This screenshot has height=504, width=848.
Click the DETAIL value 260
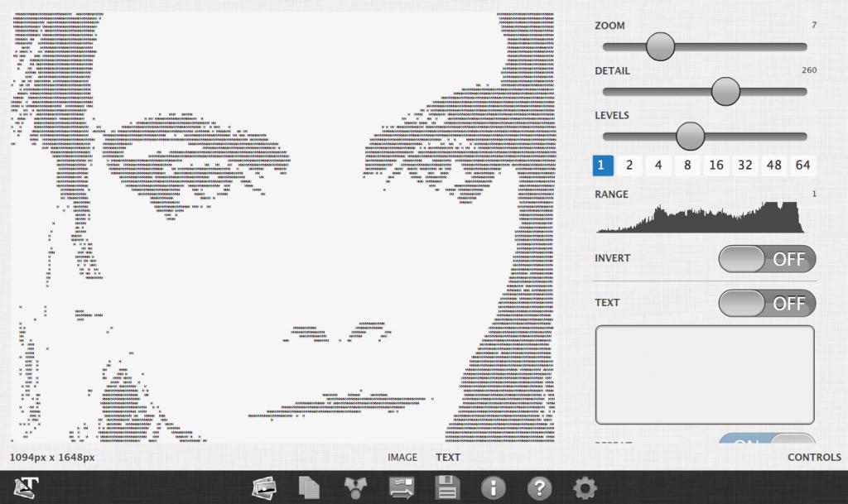(x=809, y=70)
